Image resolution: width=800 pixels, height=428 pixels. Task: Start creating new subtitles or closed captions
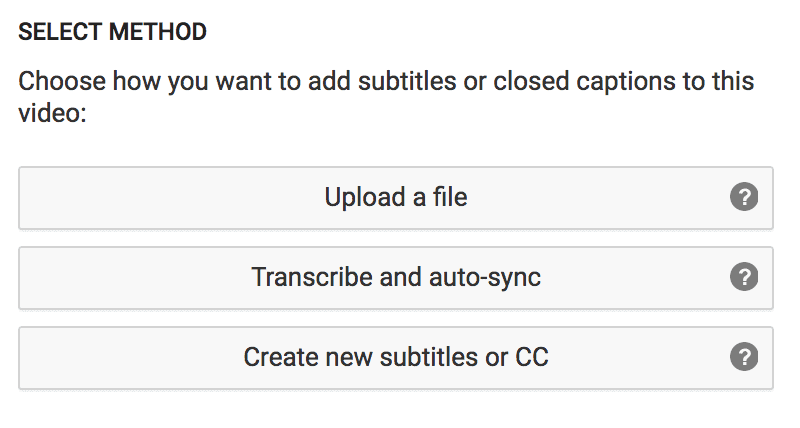396,358
